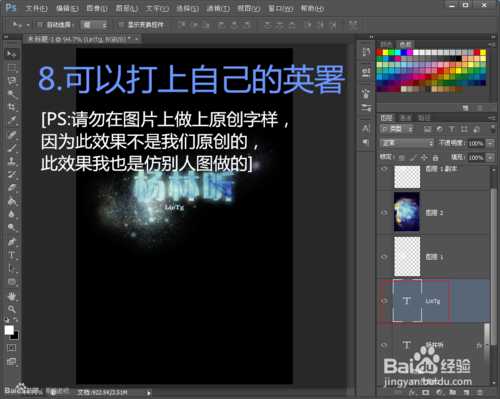Viewport: 500px width, 399px height.
Task: Select the Rectangle shape tool
Action: coord(12,282)
